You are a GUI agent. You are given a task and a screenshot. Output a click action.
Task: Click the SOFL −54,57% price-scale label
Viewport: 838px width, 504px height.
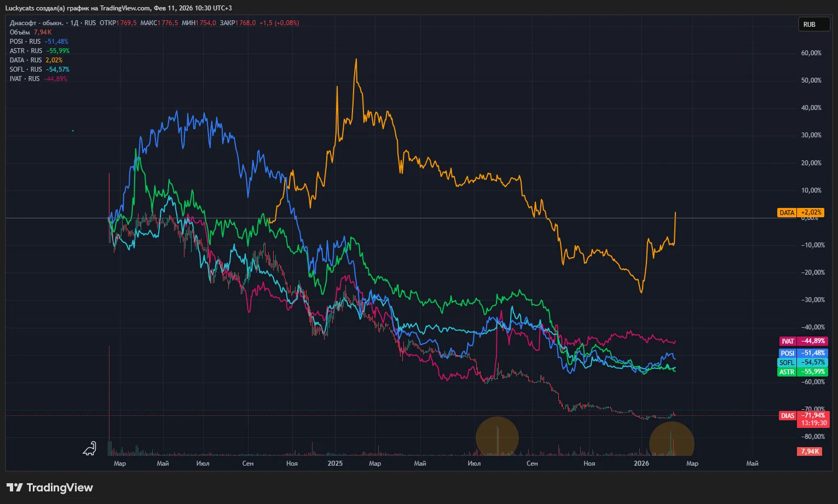pos(803,363)
